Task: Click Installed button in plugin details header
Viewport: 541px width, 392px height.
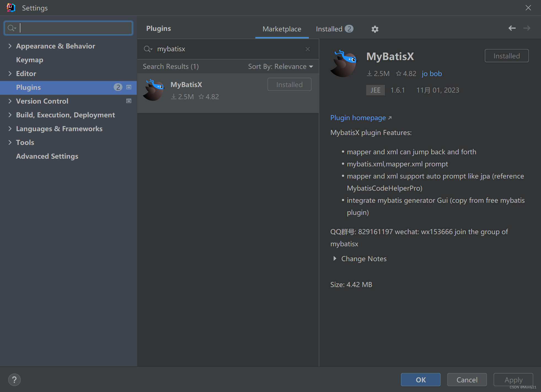Action: tap(507, 56)
